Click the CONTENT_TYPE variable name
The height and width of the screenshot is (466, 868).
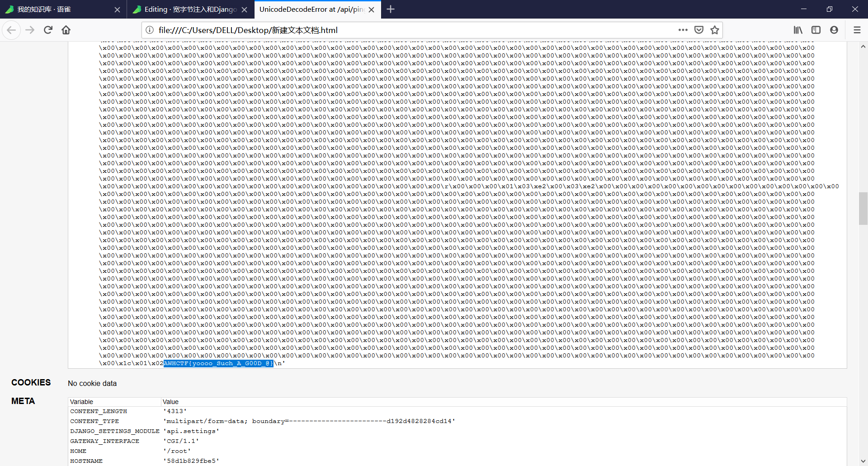tap(94, 421)
